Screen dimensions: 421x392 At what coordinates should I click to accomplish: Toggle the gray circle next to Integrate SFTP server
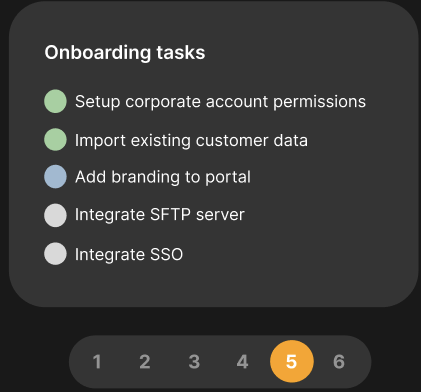55,215
